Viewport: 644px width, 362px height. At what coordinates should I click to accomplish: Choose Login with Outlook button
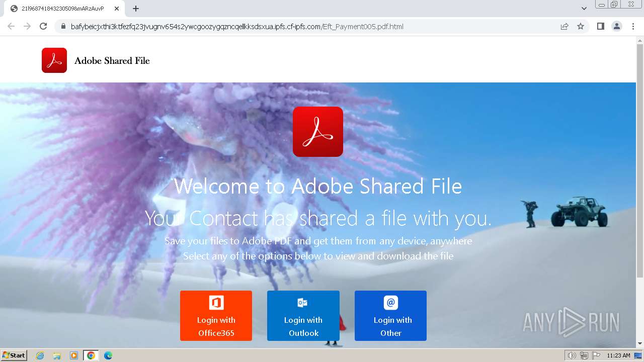pos(303,316)
